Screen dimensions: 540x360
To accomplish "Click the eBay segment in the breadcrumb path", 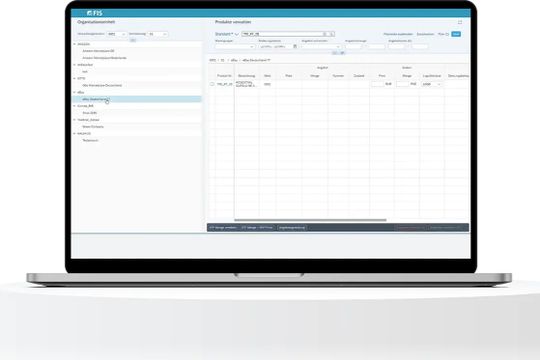I will point(234,60).
